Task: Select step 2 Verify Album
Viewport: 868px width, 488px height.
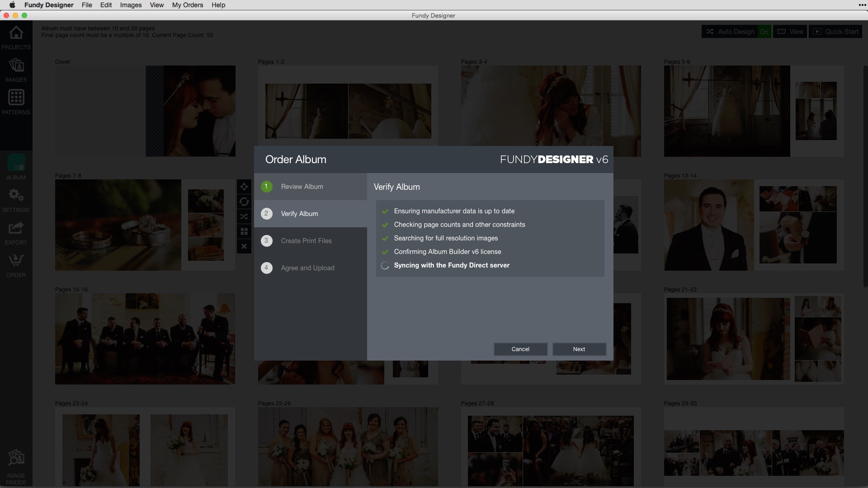Action: [x=311, y=214]
